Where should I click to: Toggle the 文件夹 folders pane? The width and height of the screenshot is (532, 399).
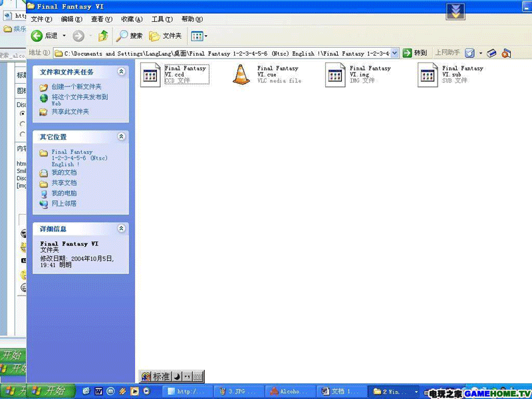click(165, 36)
